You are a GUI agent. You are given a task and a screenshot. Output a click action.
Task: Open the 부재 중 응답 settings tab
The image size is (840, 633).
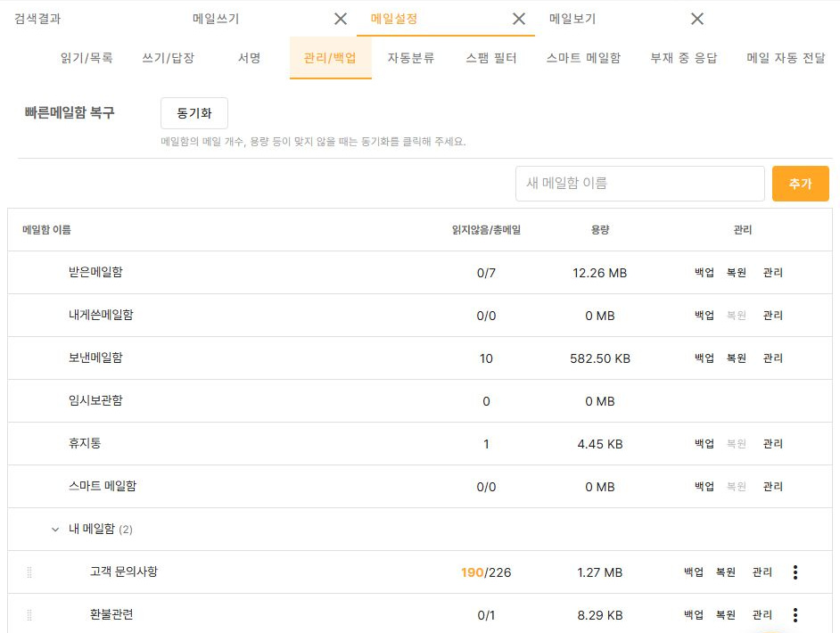(684, 58)
